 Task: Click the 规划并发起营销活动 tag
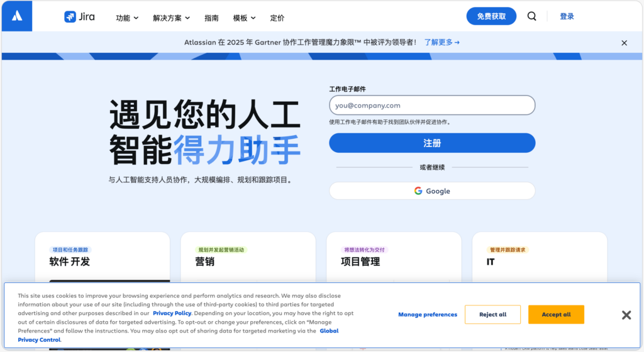point(221,250)
